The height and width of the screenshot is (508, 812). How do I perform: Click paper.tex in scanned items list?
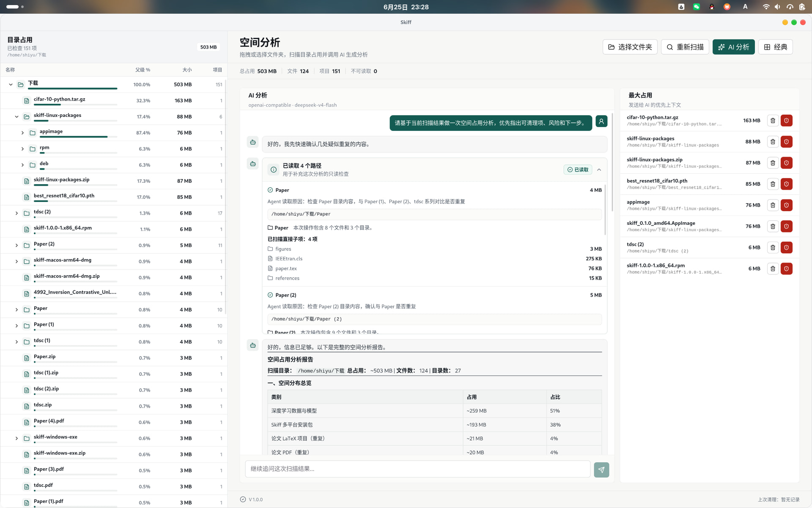pyautogui.click(x=434, y=268)
